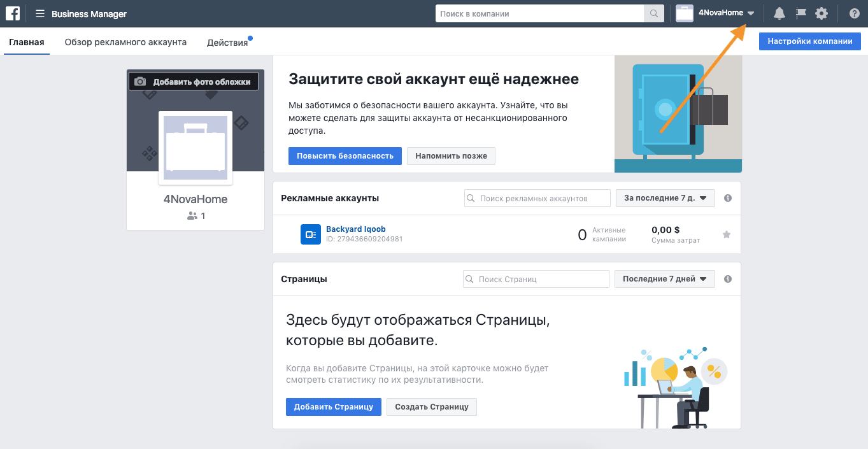This screenshot has height=449, width=868.
Task: Click the people count icon under 4NovaHome
Action: coord(192,216)
